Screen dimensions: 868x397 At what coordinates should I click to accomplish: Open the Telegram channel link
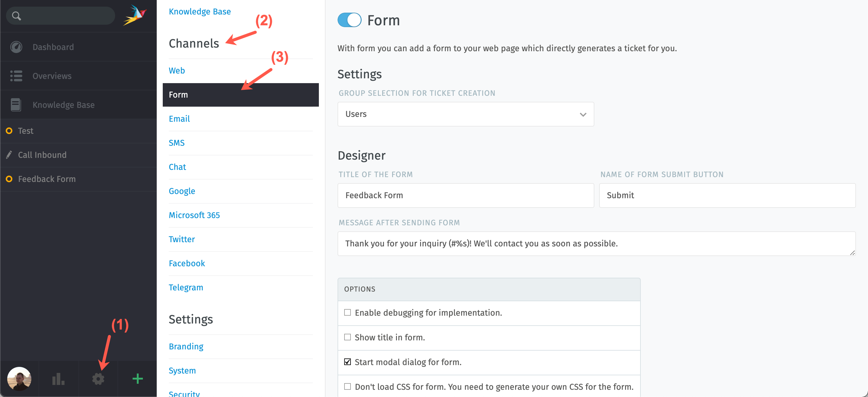coord(186,287)
